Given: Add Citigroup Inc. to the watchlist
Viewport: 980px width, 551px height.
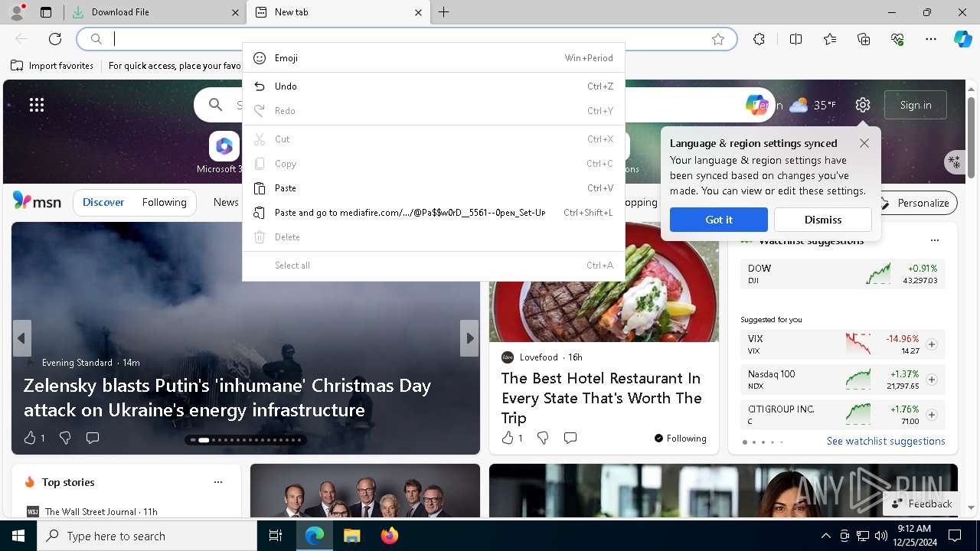Looking at the screenshot, I should (932, 415).
